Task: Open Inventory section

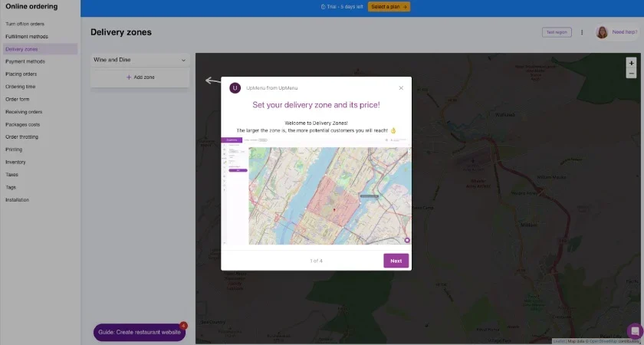Action: [x=15, y=162]
